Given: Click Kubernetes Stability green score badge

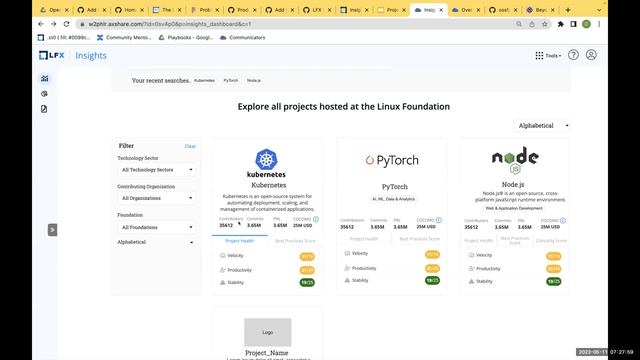Looking at the screenshot, I should tap(307, 282).
